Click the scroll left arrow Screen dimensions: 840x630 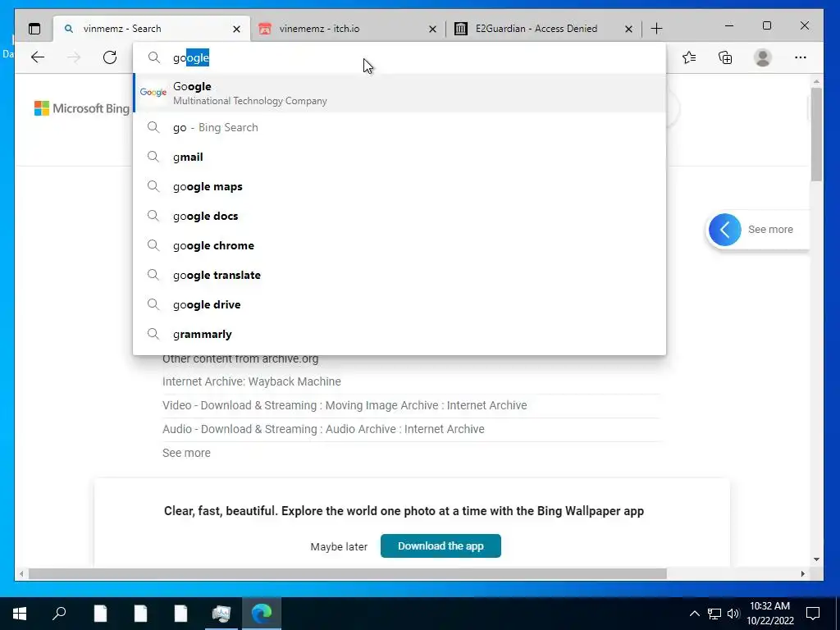[x=21, y=573]
